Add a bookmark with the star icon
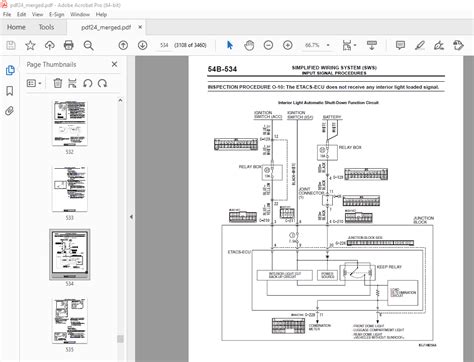The image size is (474, 362). 30,45
